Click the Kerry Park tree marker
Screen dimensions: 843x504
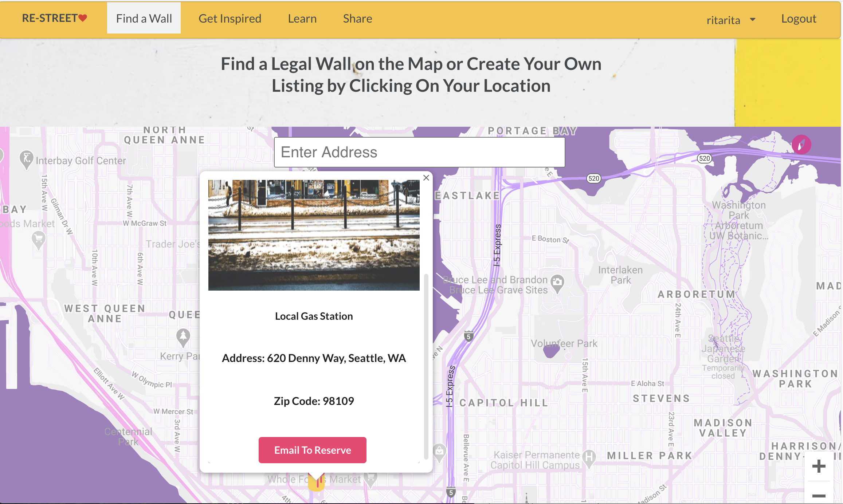(183, 338)
